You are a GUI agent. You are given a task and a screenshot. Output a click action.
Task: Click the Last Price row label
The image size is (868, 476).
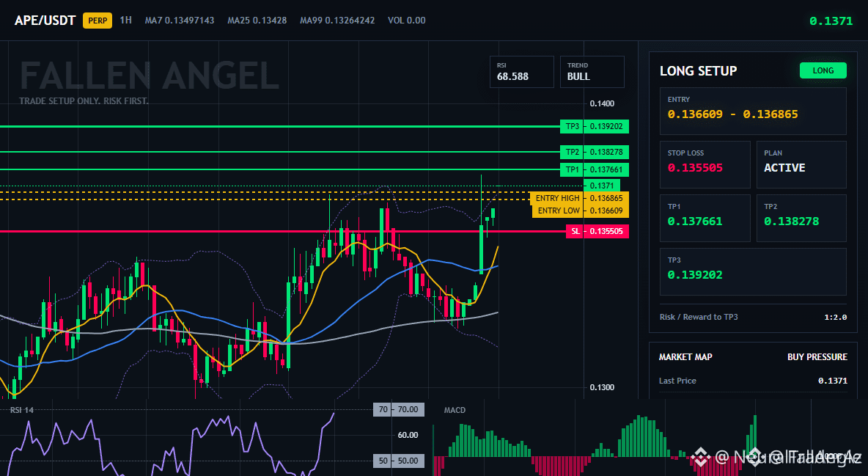(x=677, y=381)
